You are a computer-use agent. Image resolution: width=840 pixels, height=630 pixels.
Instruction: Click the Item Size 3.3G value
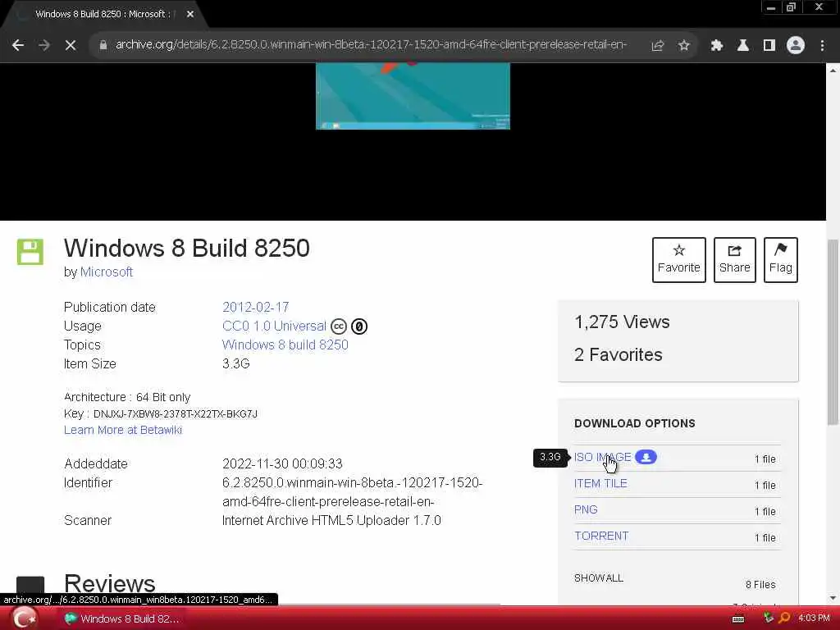pyautogui.click(x=235, y=363)
